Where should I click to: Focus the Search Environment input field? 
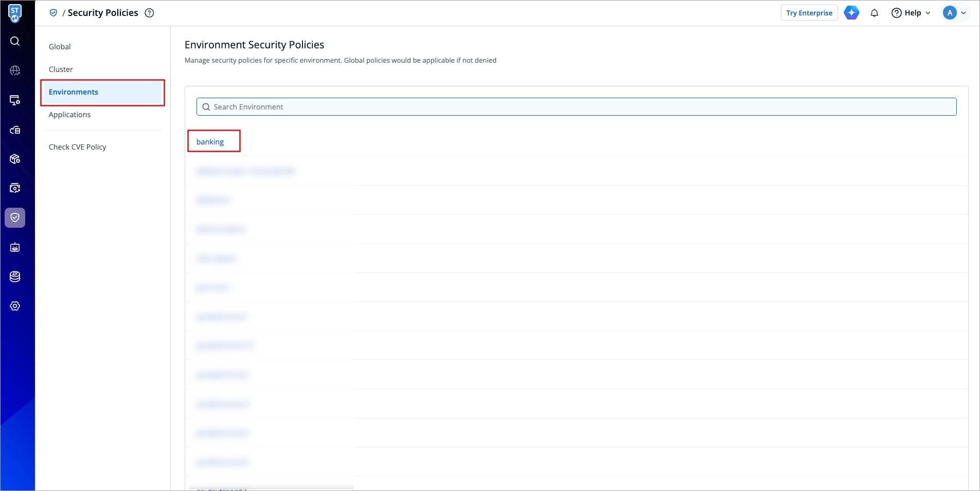tap(576, 107)
